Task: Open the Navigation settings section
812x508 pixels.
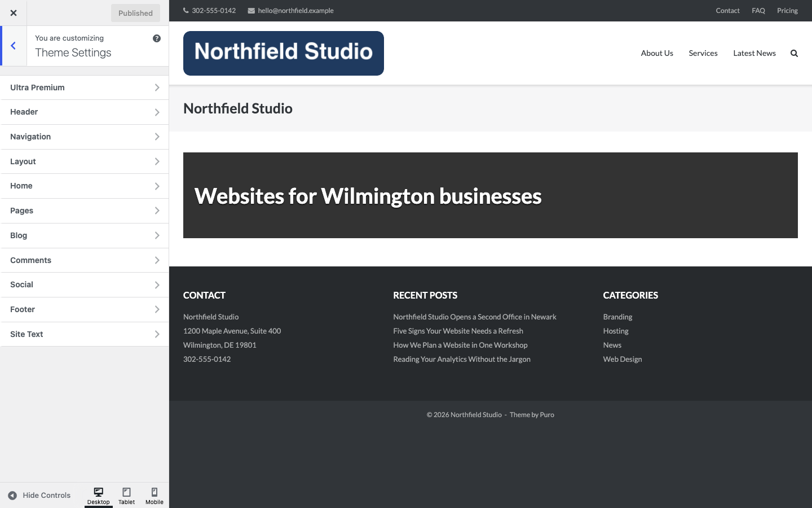Action: (85, 137)
